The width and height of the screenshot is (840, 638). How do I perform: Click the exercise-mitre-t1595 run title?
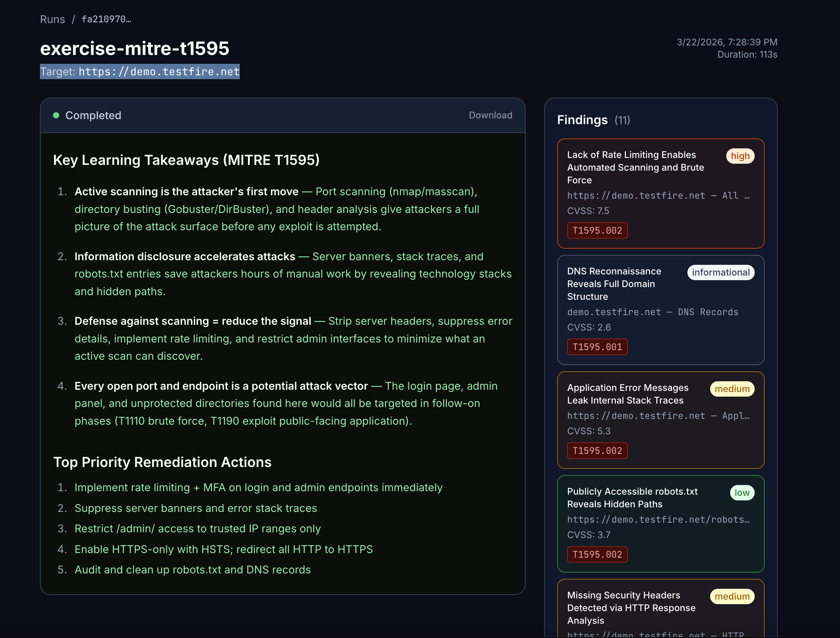pyautogui.click(x=134, y=48)
